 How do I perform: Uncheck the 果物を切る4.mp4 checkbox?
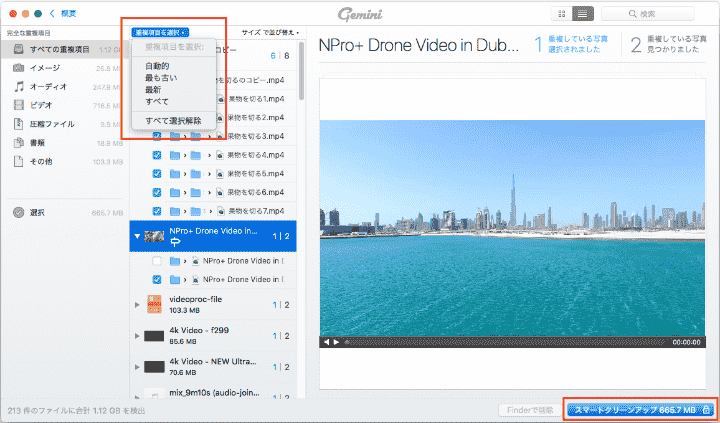(x=157, y=156)
